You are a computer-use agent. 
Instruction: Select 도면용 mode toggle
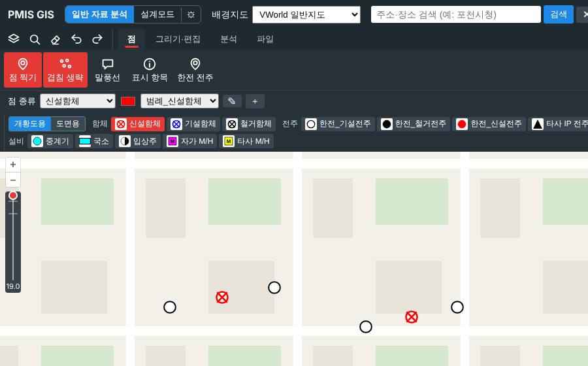68,124
